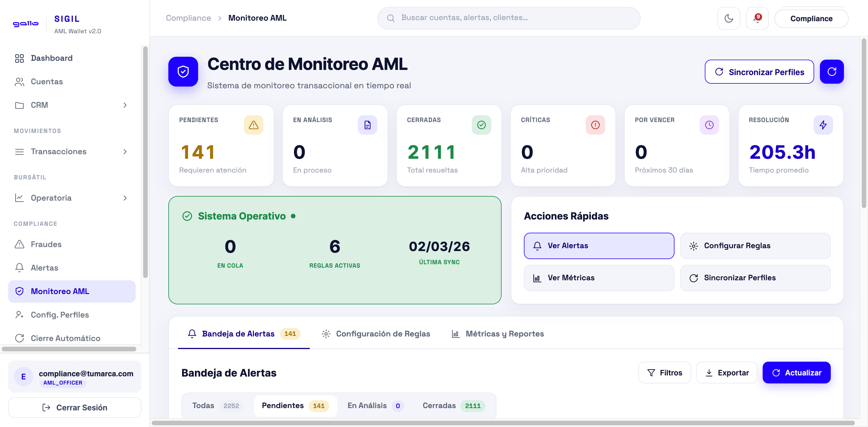This screenshot has height=427, width=868.
Task: Click Ver Alertas quick action
Action: [x=599, y=246]
